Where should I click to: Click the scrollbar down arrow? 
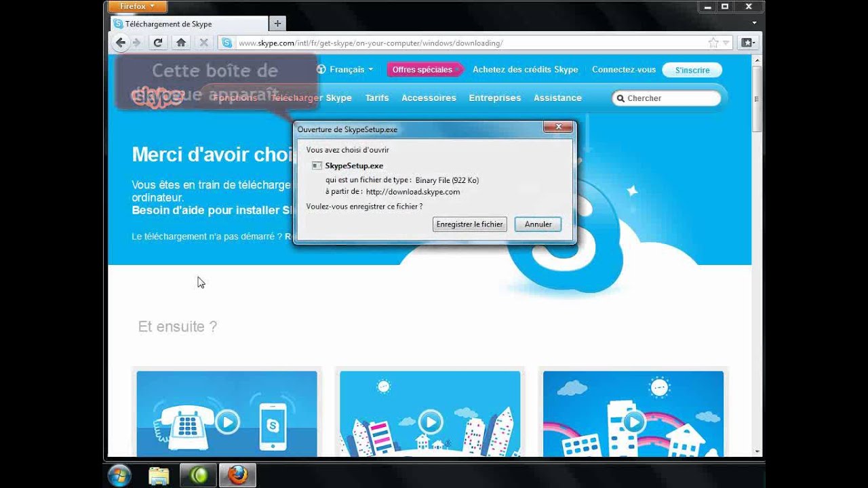click(757, 451)
